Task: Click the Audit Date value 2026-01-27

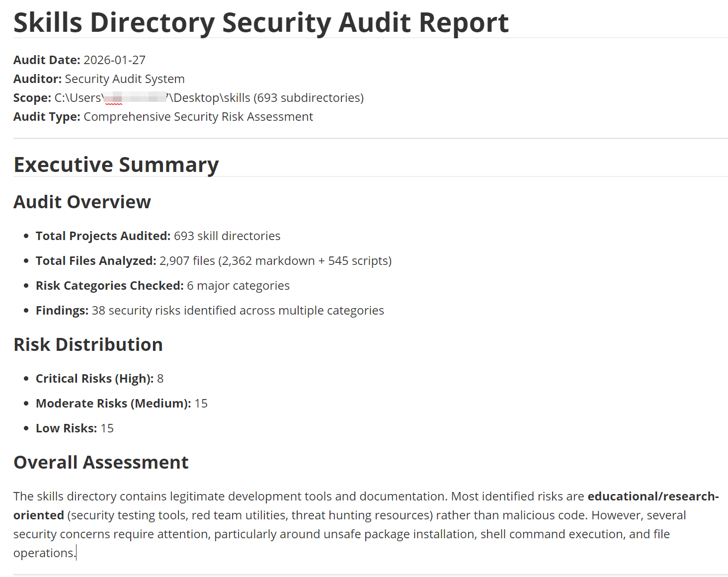Action: (114, 60)
